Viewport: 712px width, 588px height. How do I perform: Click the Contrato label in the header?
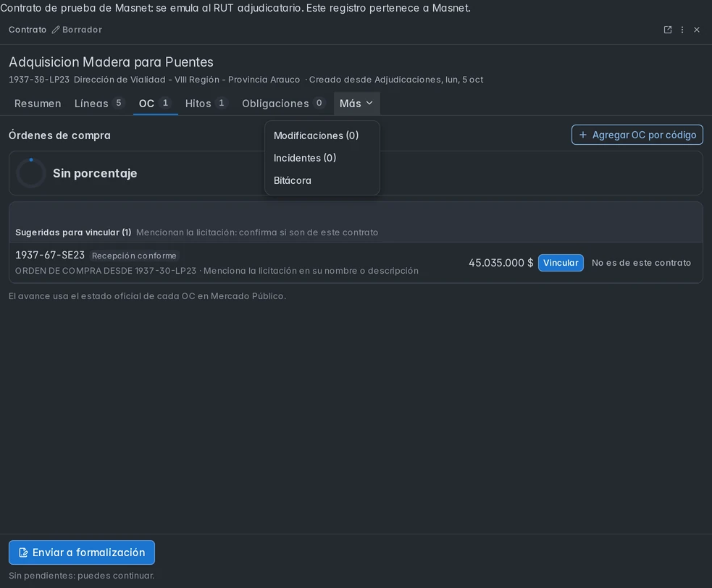pyautogui.click(x=28, y=30)
